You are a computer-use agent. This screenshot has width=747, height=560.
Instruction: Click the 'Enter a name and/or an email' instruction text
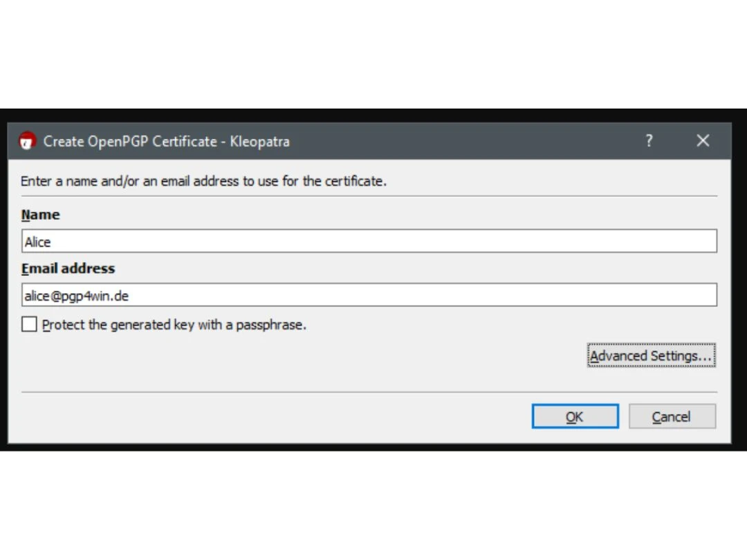(x=203, y=182)
